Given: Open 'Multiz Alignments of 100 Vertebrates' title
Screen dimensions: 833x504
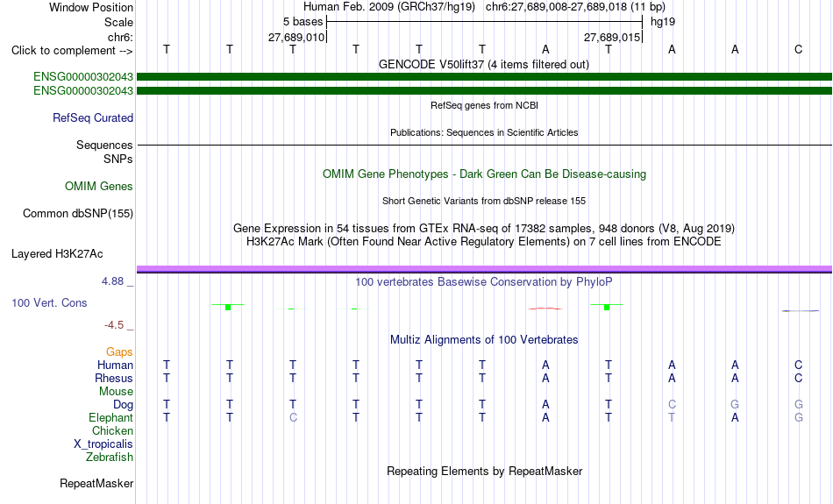Looking at the screenshot, I should [x=484, y=339].
